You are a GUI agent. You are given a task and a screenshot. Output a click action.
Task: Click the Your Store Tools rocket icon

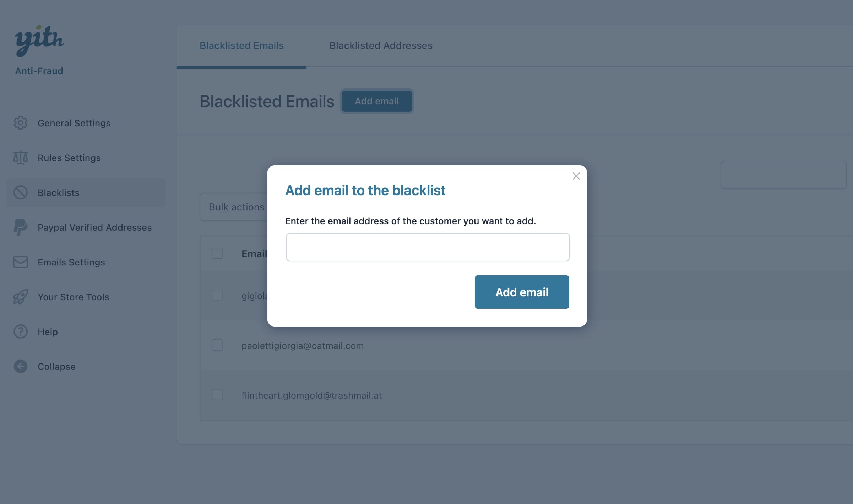[21, 297]
